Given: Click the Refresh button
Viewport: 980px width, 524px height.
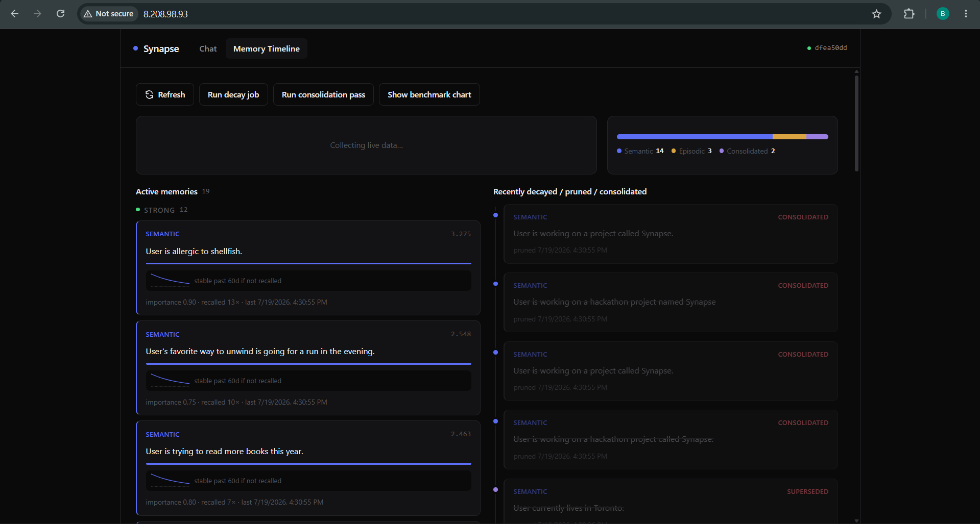Looking at the screenshot, I should click(x=165, y=94).
